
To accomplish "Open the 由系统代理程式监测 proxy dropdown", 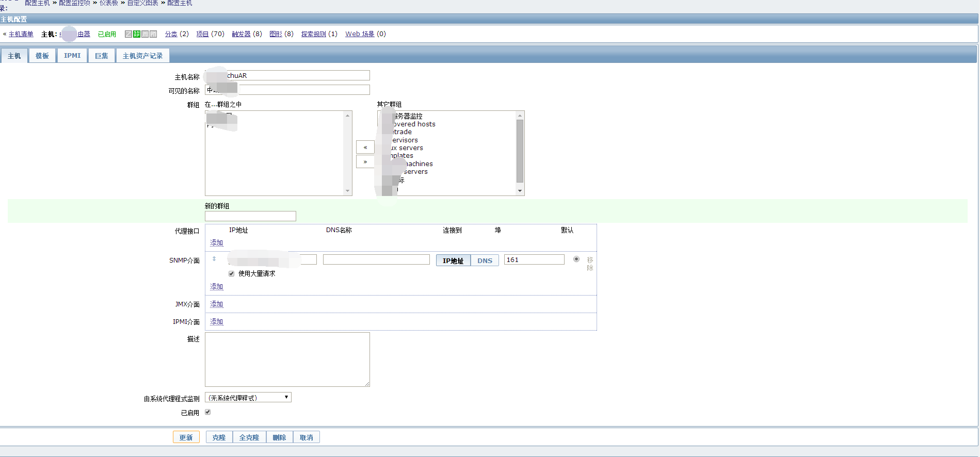I will point(248,398).
